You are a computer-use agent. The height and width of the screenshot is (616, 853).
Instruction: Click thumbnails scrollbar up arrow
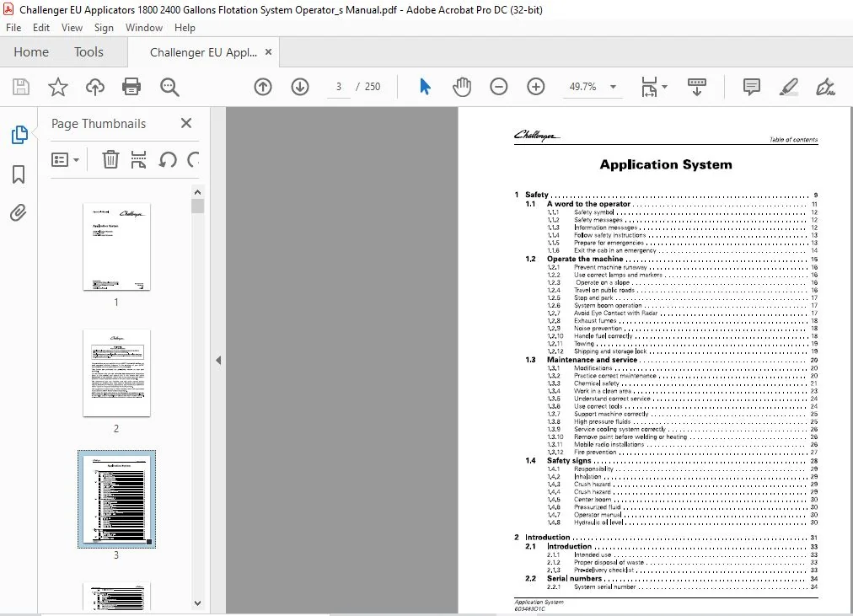[197, 192]
